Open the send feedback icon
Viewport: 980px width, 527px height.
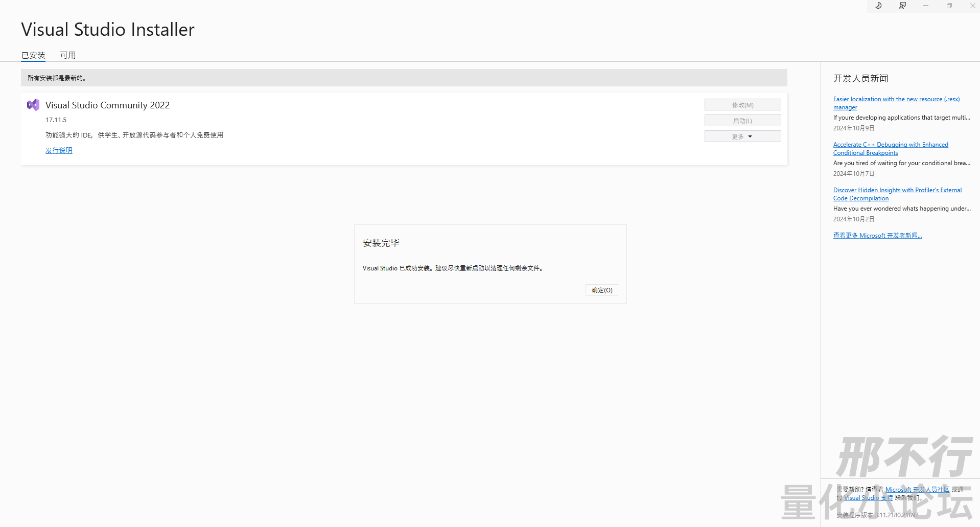click(x=902, y=6)
